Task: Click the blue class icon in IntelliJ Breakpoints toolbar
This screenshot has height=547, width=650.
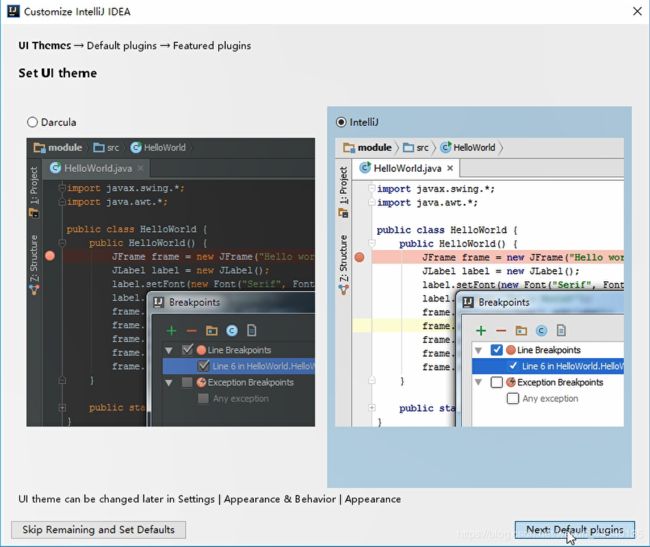Action: pyautogui.click(x=541, y=331)
